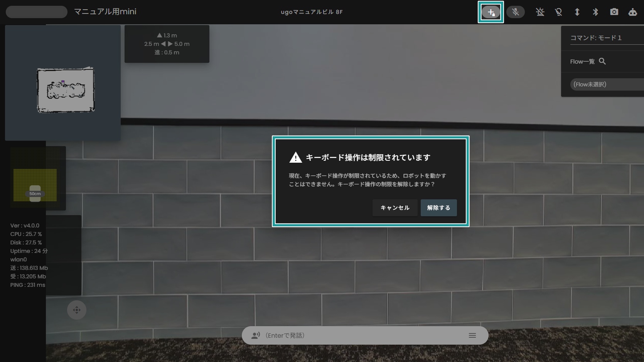Click the light-off icon in top toolbar

point(558,12)
